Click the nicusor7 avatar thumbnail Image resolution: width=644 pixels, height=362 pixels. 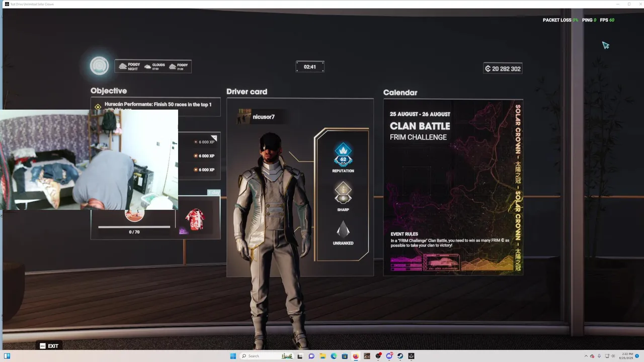[245, 116]
